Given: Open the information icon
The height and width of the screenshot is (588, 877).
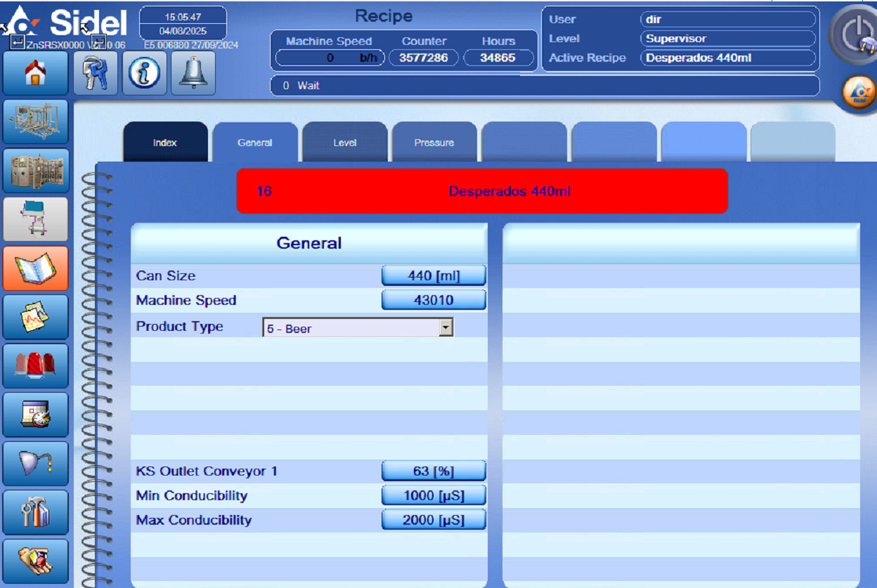Looking at the screenshot, I should tap(144, 73).
